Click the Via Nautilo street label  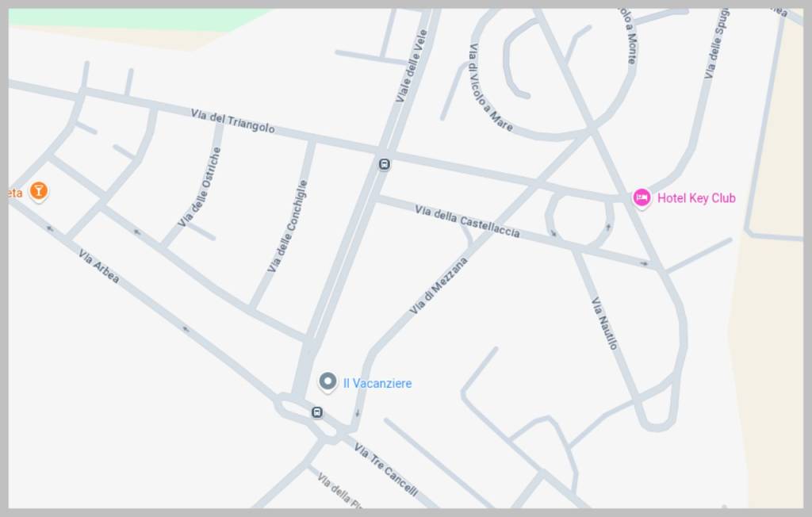[x=605, y=324]
